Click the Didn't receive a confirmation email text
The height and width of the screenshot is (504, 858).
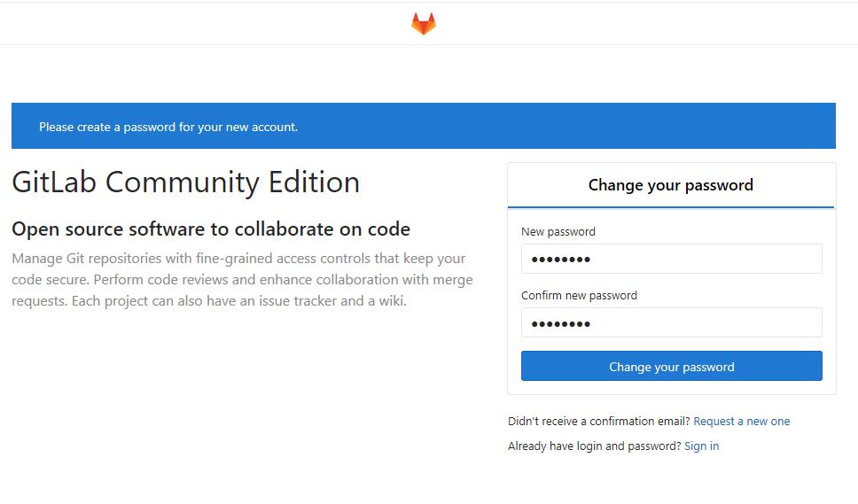pos(598,422)
